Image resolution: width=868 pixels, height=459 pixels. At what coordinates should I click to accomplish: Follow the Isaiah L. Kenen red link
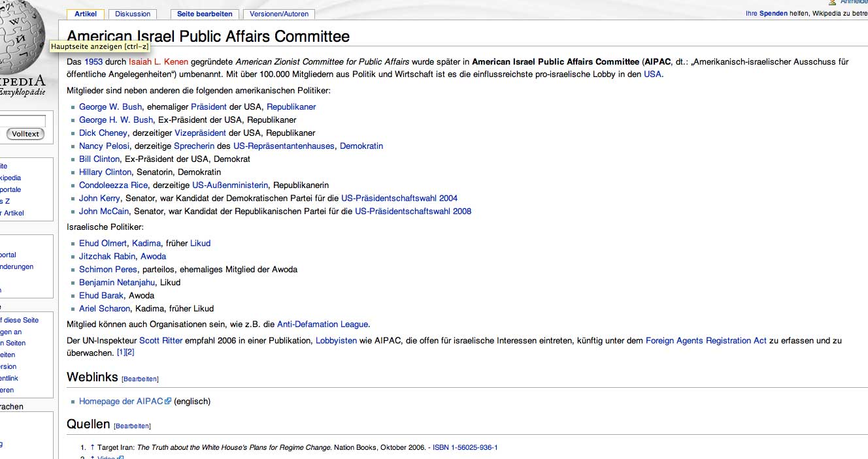tap(158, 62)
